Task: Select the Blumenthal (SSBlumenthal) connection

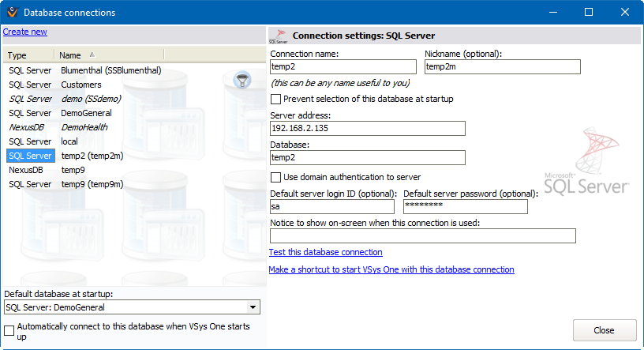Action: (110, 70)
